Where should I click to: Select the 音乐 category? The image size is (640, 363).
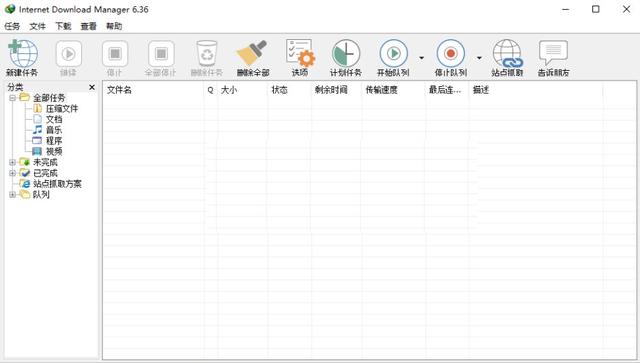(54, 130)
